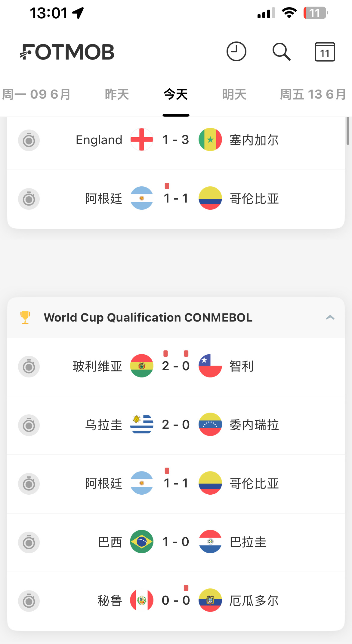Switch to the 明天 tab

click(234, 94)
